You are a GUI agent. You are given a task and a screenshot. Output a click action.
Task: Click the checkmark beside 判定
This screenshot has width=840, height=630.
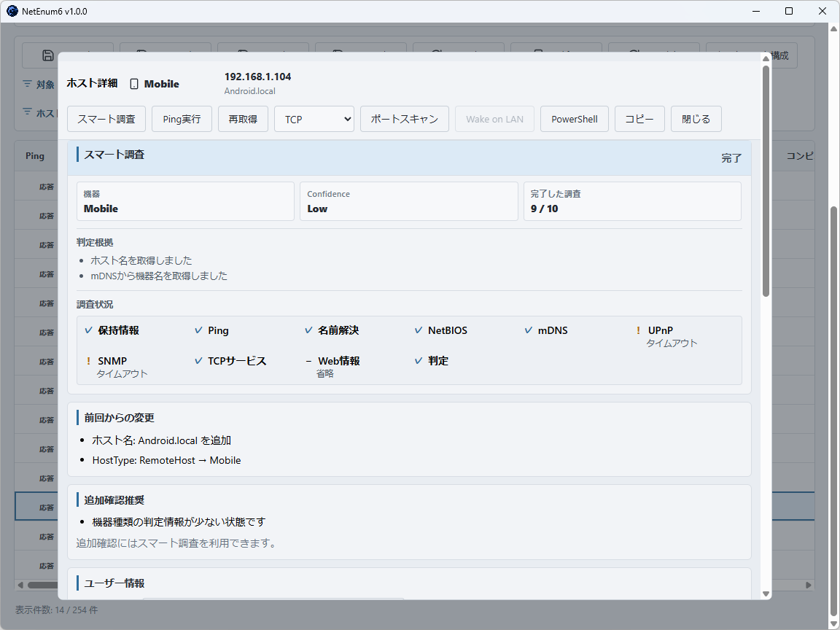pyautogui.click(x=419, y=360)
